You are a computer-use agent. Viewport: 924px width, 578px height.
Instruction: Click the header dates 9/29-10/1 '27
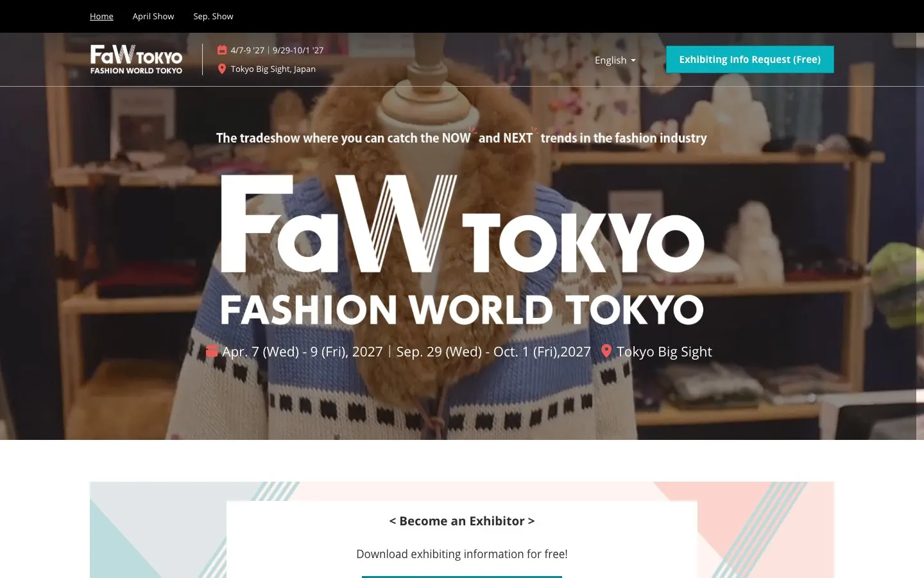click(x=298, y=50)
